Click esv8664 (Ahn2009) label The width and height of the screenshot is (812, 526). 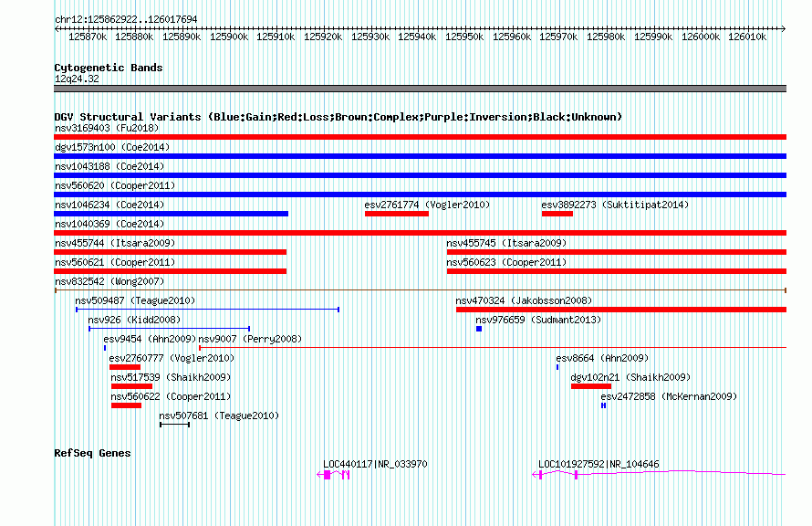coord(602,358)
